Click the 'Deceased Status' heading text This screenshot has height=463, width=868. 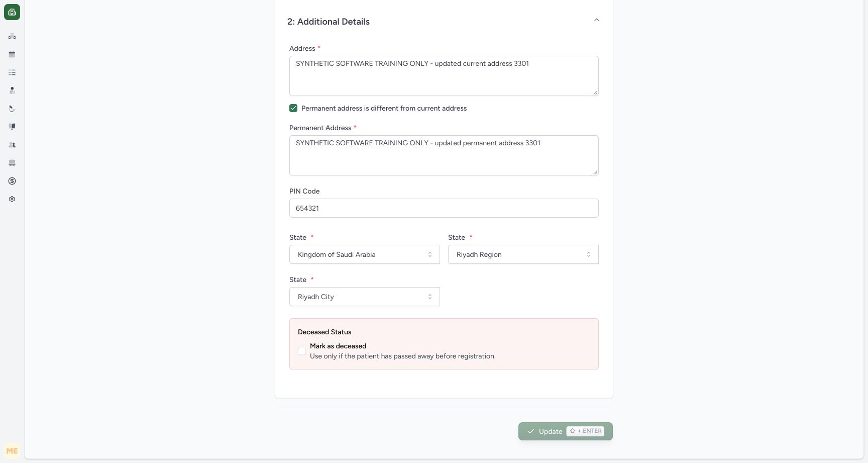(324, 332)
